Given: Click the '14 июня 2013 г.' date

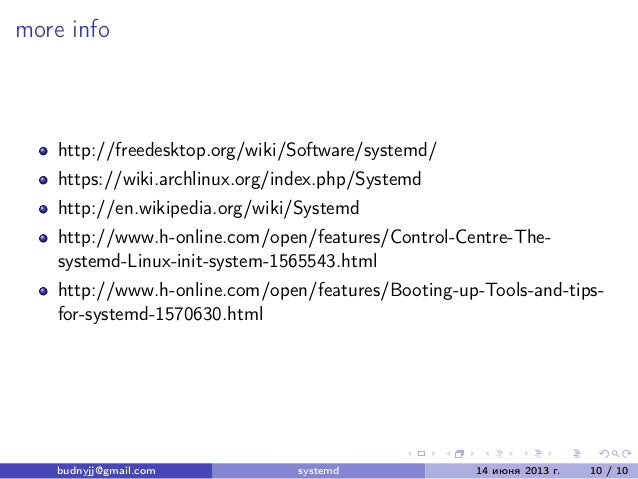Looking at the screenshot, I should (x=518, y=471).
